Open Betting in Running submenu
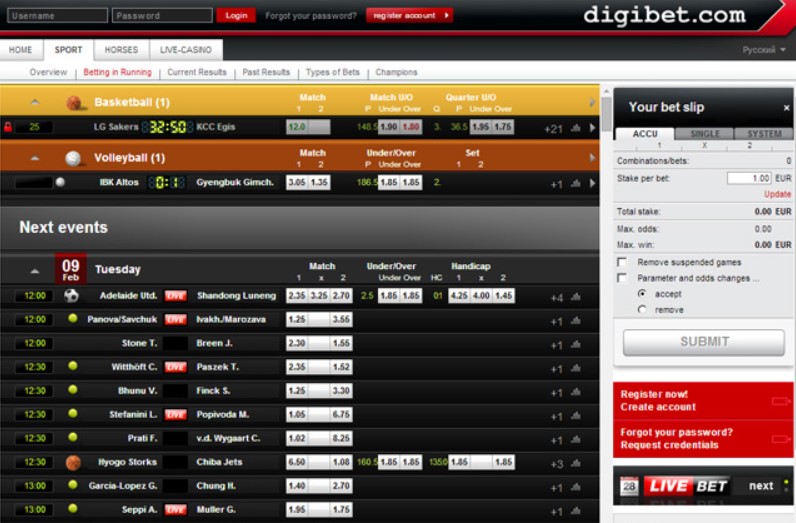Viewport: 796px width, 523px height. 117,72
